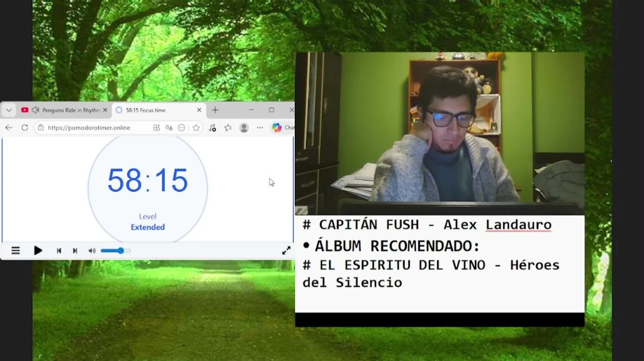Add page to favorites with star icon
The width and height of the screenshot is (644, 361).
click(x=196, y=128)
